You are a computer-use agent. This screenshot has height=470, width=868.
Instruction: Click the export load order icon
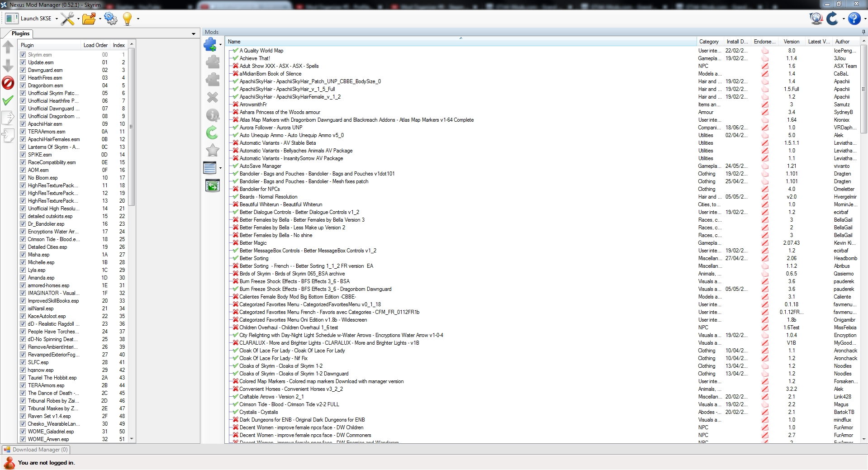coord(8,118)
